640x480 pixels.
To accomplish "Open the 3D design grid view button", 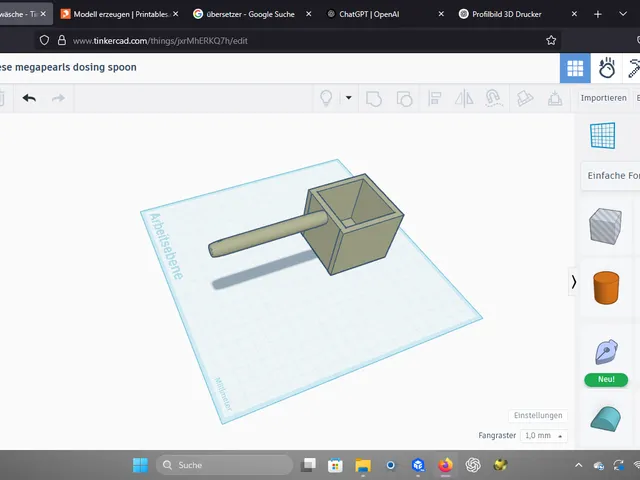I will 575,68.
